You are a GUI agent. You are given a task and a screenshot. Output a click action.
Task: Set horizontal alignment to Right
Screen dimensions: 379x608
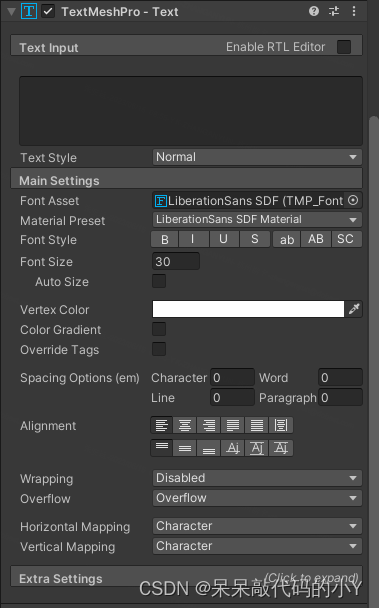(x=209, y=425)
